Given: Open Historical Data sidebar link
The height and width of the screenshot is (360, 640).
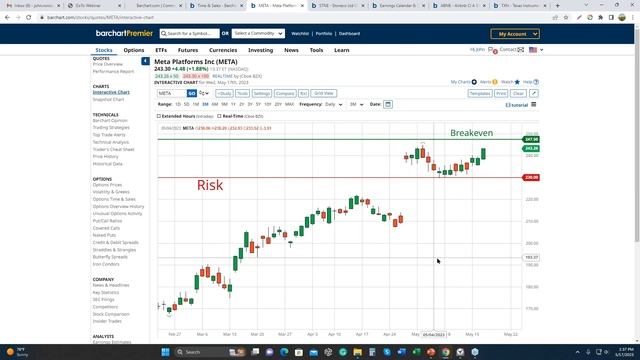Looking at the screenshot, I should (108, 164).
